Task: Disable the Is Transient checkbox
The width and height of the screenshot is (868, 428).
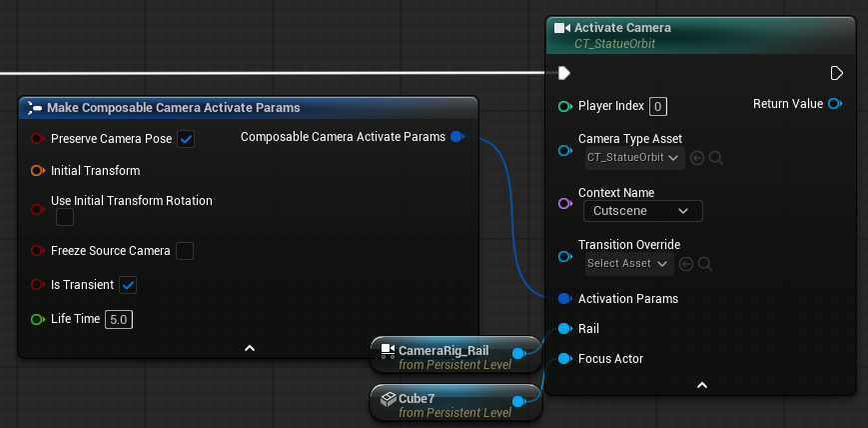Action: click(x=128, y=286)
